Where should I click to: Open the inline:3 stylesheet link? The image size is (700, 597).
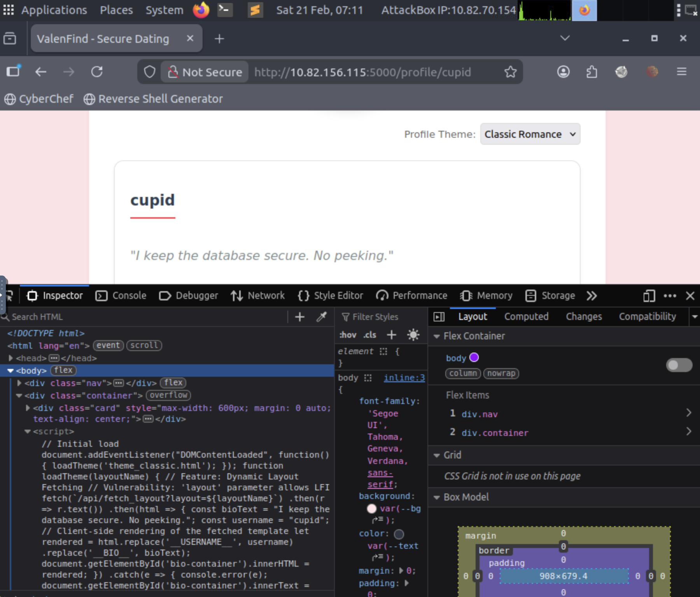coord(404,378)
